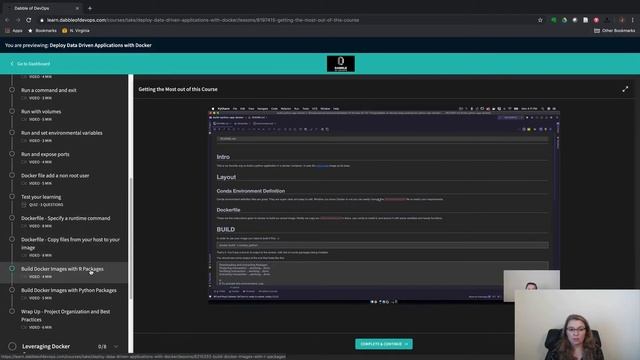Click completion circle for Run with volumes
The image size is (640, 360).
point(12,111)
